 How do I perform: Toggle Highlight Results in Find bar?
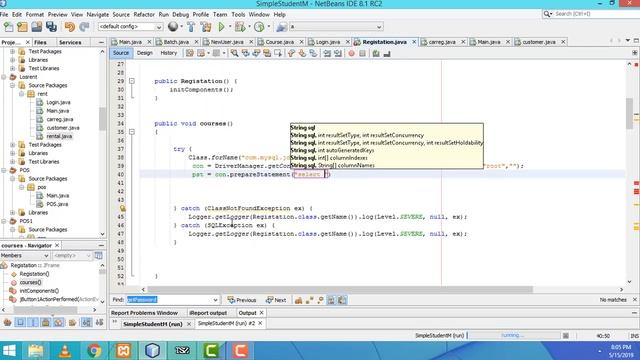(331, 300)
